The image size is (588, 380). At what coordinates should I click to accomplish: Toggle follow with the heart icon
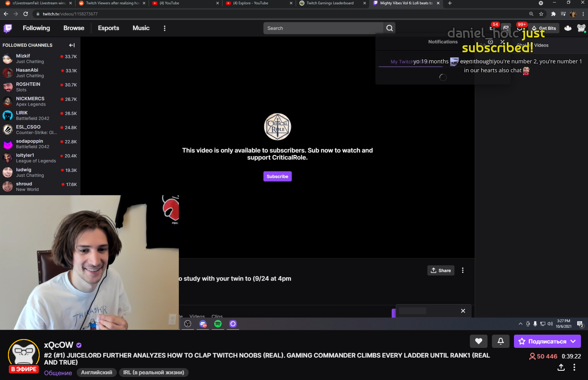[x=478, y=341]
